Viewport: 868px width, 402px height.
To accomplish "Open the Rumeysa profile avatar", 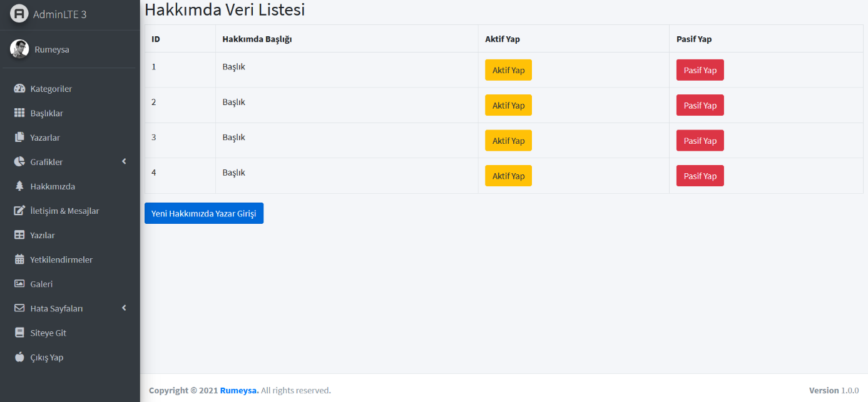I will (19, 49).
